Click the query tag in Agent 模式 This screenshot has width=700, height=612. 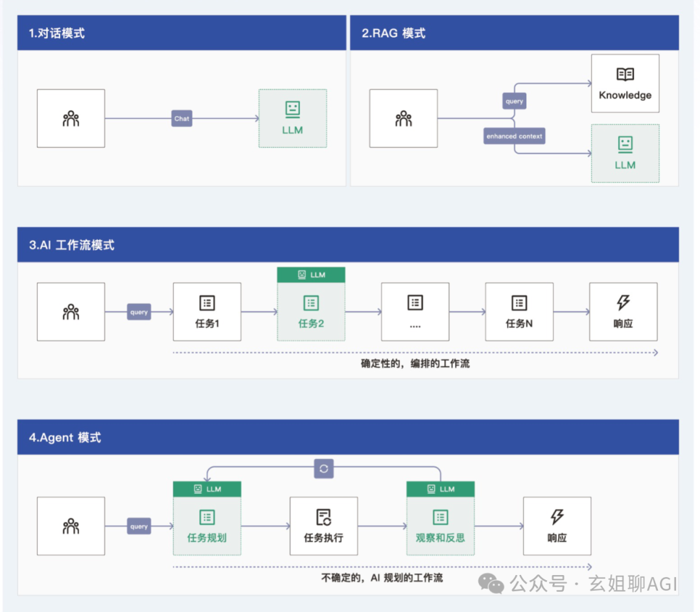pos(139,526)
